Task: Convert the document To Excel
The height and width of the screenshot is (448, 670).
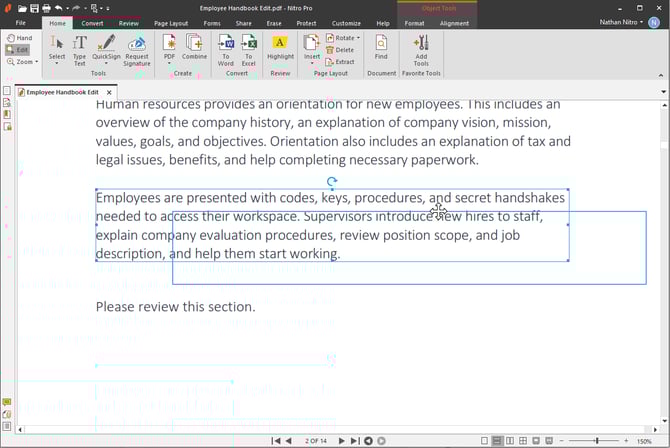Action: 250,47
